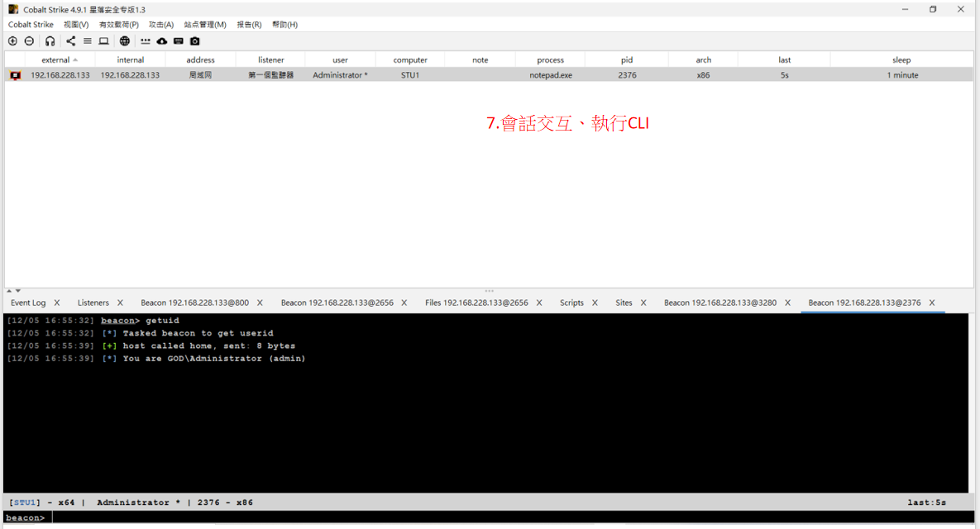
Task: Click the split pane collapse arrows
Action: point(14,290)
